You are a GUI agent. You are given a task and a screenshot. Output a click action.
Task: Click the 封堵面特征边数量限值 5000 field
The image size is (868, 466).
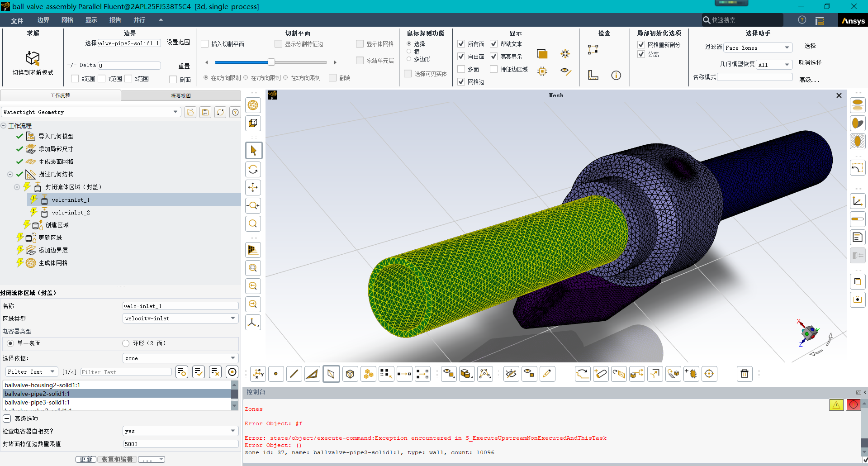click(x=180, y=444)
